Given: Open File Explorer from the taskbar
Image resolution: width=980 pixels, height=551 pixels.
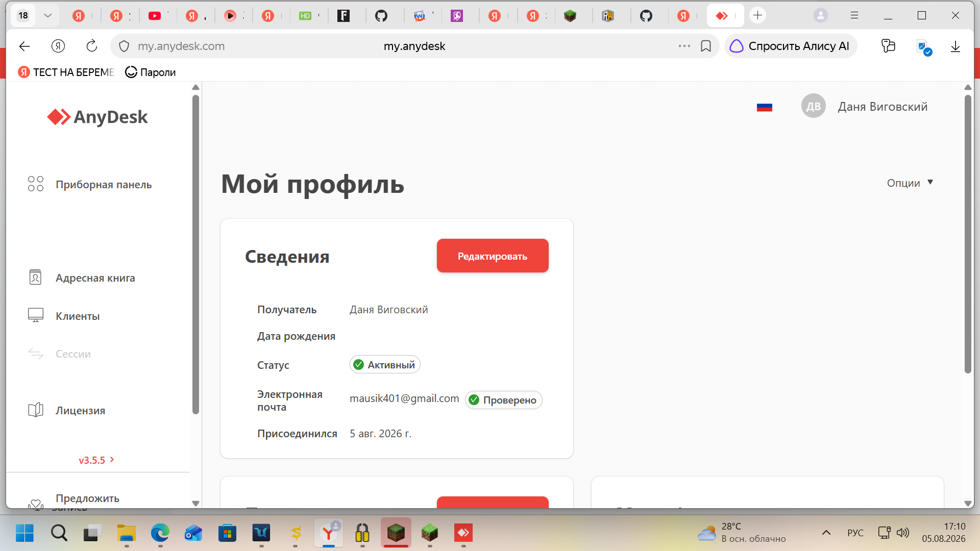Looking at the screenshot, I should [126, 533].
